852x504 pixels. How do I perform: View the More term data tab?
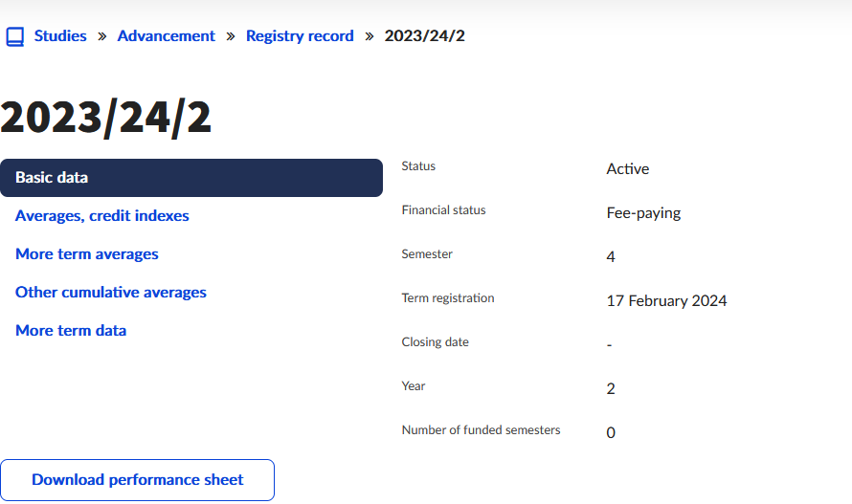(71, 331)
